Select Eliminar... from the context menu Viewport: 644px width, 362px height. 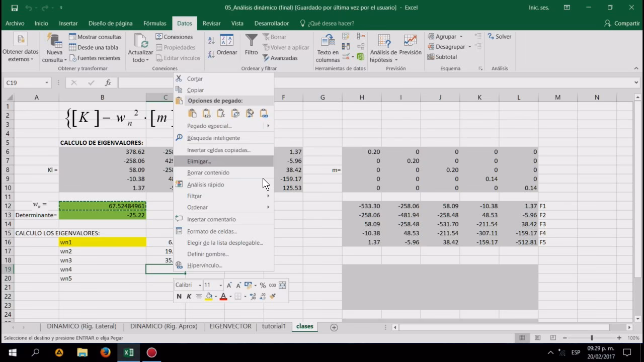pos(199,161)
